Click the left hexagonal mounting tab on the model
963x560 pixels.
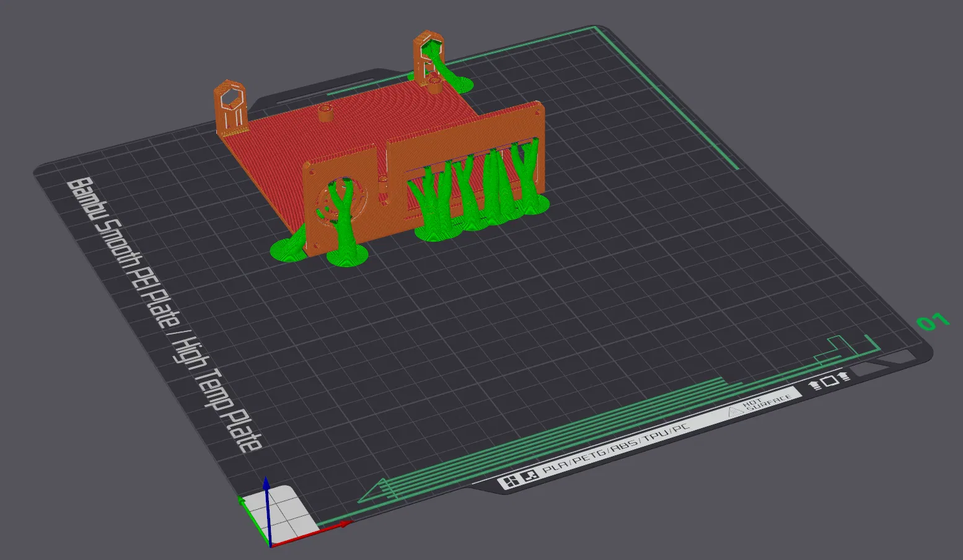click(231, 107)
